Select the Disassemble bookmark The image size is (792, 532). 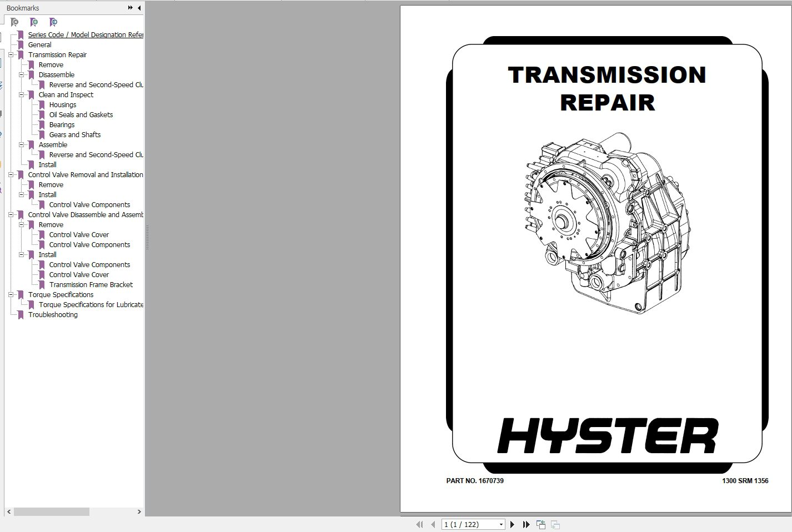point(56,75)
